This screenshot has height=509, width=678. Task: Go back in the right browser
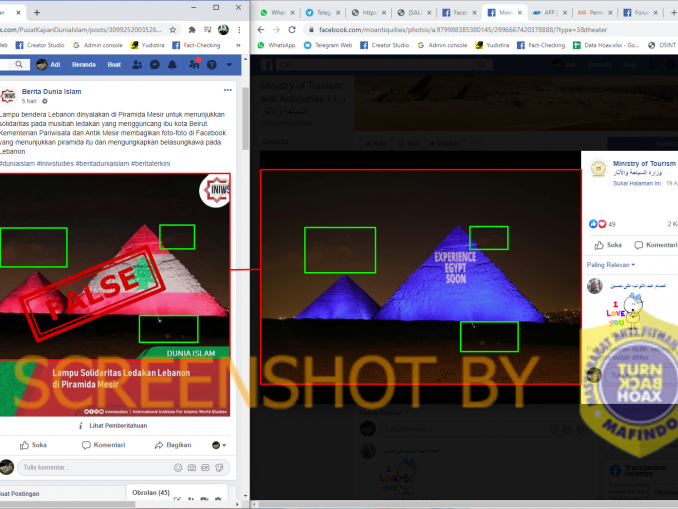coord(261,30)
